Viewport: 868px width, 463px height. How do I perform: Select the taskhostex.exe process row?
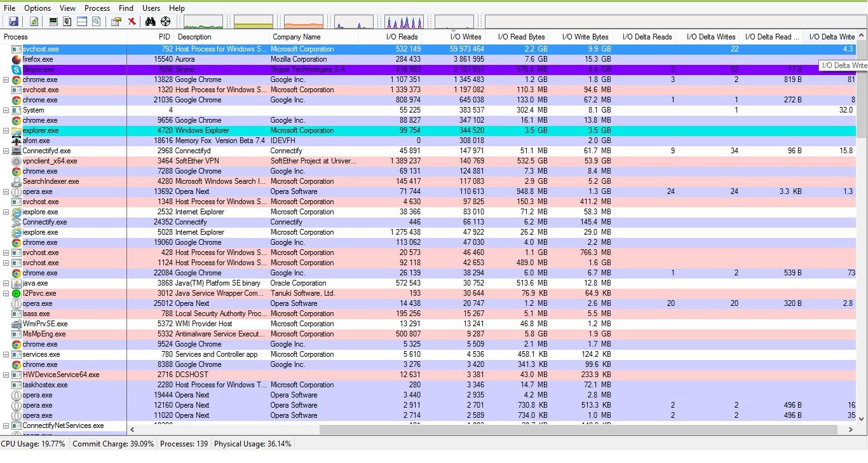point(428,385)
